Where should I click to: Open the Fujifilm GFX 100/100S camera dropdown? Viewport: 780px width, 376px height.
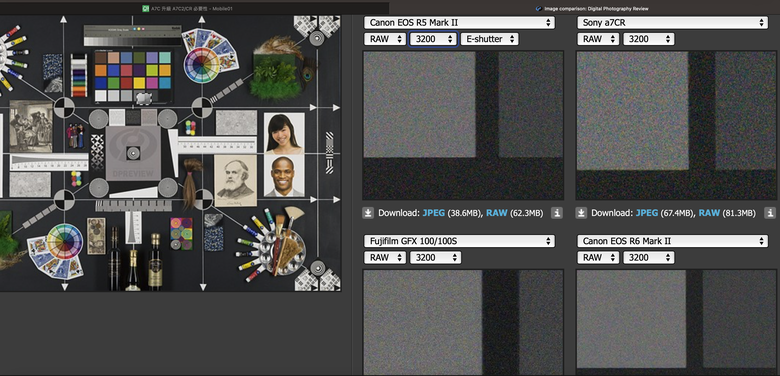point(459,241)
